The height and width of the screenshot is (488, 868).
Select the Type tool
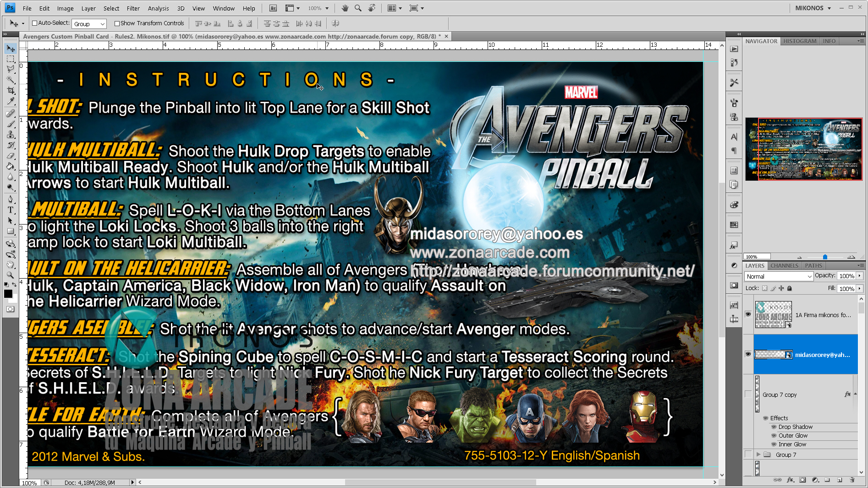11,210
